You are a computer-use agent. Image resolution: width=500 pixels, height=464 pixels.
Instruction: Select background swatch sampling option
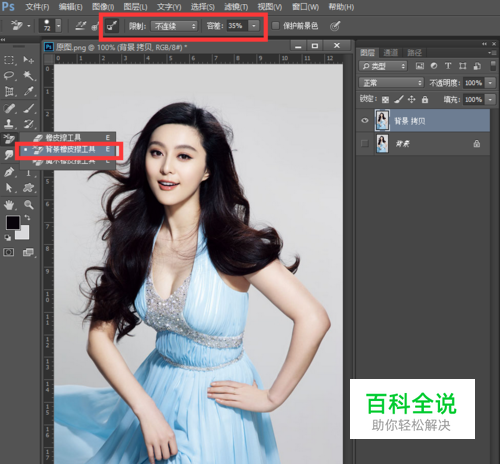pyautogui.click(x=112, y=26)
